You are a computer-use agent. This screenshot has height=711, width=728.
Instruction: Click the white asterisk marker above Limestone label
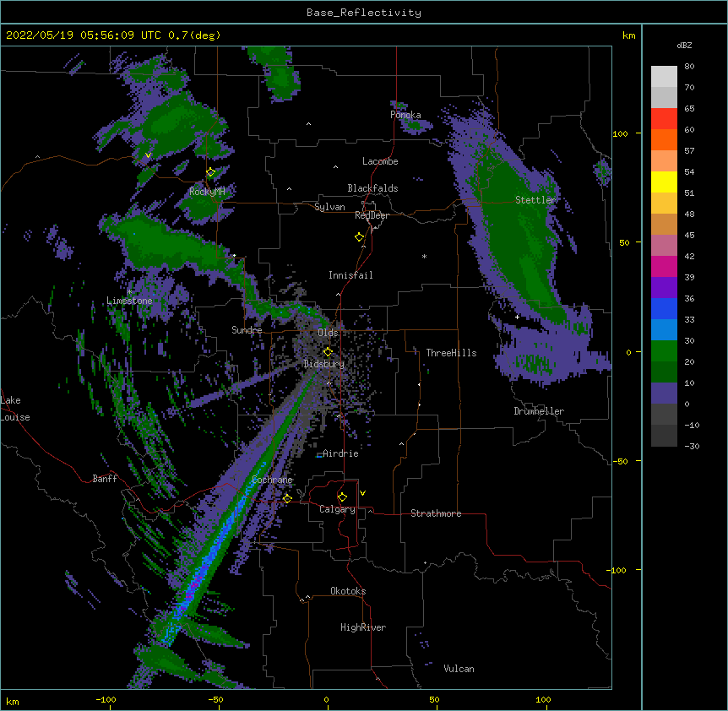click(129, 292)
